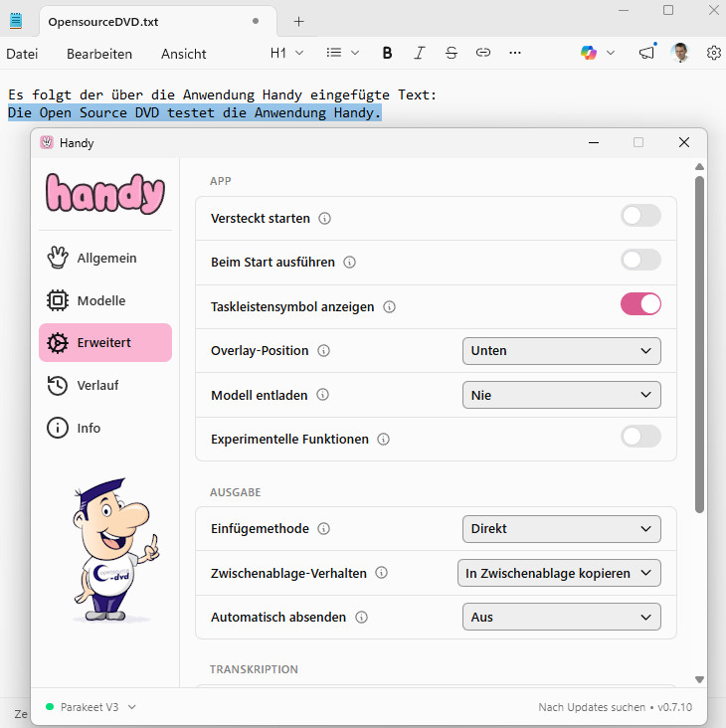Click the Allgemein hand icon
Viewport: 726px width, 728px height.
(58, 258)
